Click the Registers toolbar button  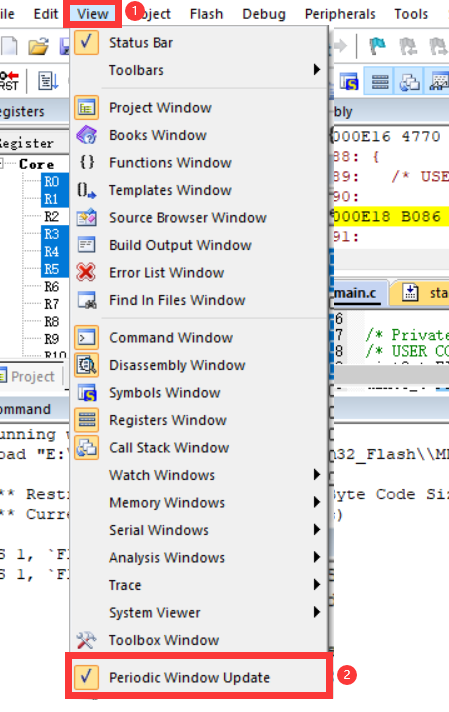[380, 82]
